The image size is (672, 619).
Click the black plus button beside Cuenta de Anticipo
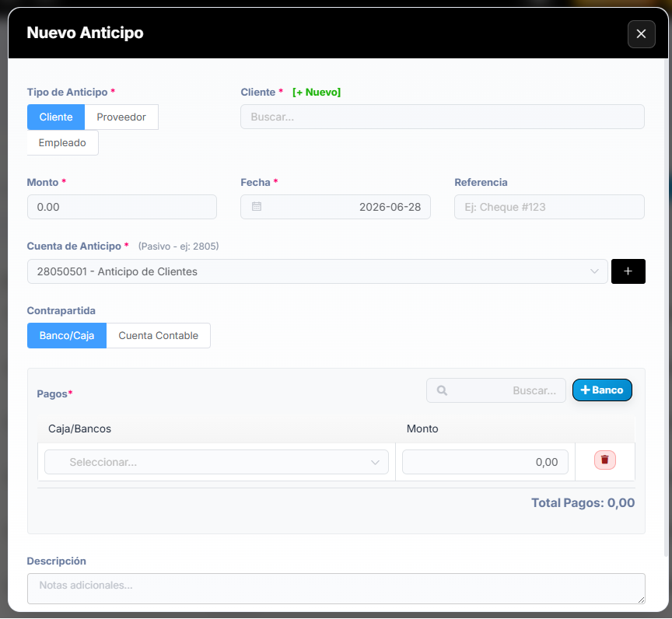(628, 271)
